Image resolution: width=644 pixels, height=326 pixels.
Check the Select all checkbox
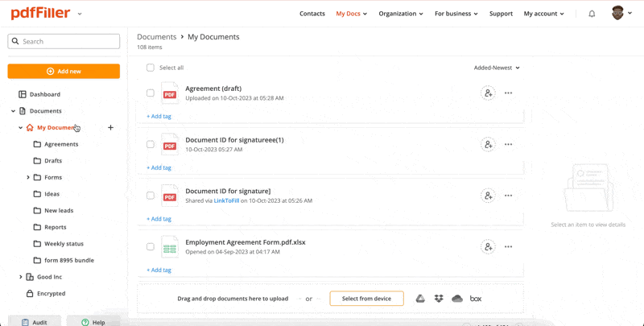tap(151, 68)
